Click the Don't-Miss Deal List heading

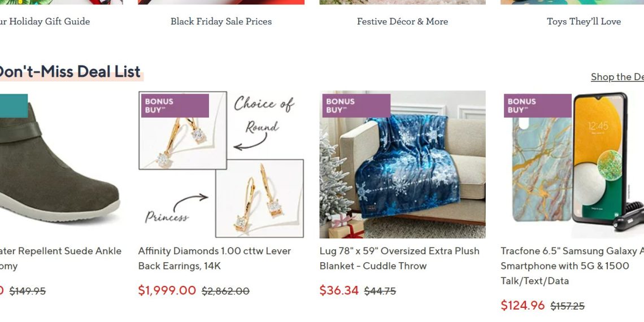pos(68,72)
